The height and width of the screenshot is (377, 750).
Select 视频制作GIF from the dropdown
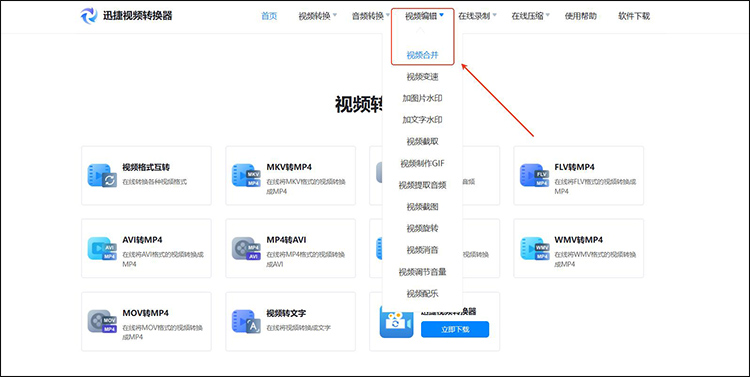pos(422,163)
